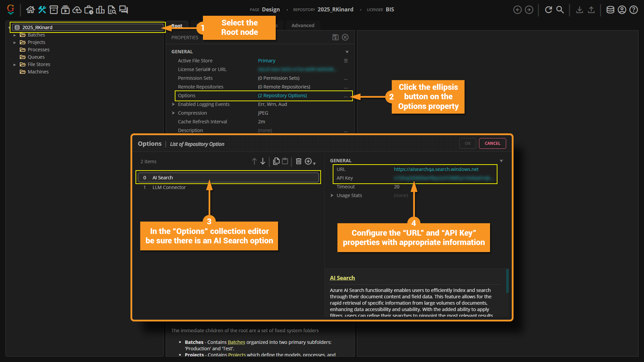Click the search magnifier icon
644x362 pixels.
pos(560,10)
